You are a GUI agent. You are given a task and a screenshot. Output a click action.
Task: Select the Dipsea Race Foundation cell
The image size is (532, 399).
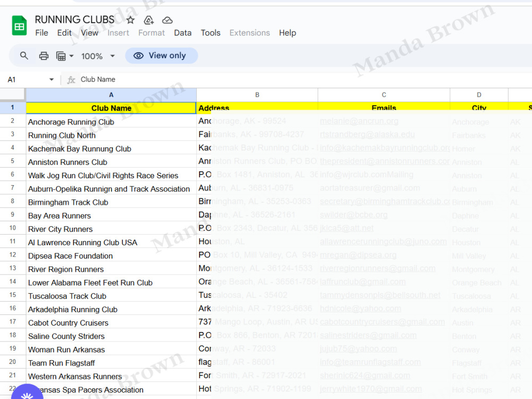111,255
